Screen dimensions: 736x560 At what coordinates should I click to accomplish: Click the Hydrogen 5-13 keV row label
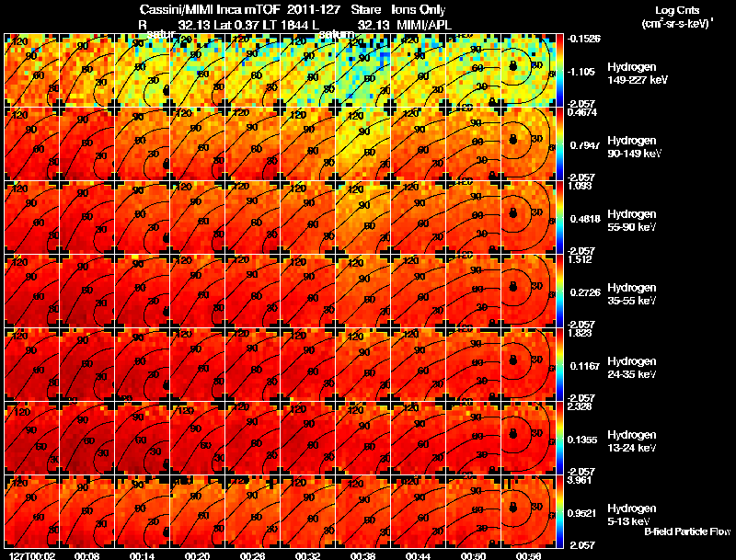pyautogui.click(x=632, y=515)
